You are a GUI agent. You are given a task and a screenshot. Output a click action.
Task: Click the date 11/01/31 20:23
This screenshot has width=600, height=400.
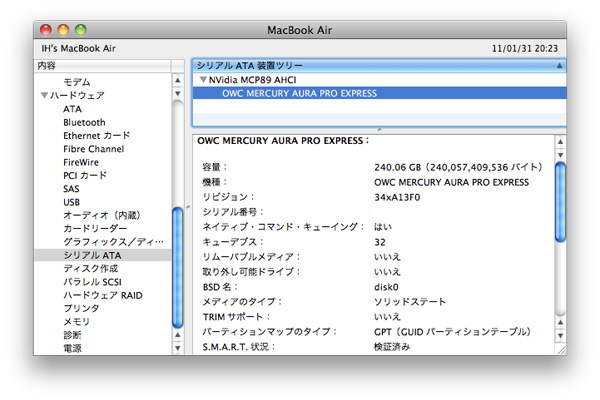pyautogui.click(x=525, y=49)
